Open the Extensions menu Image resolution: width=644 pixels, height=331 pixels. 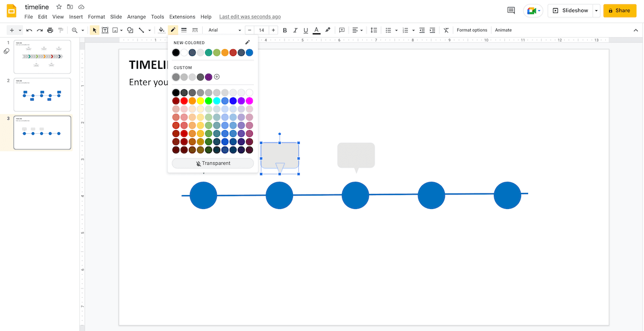coord(182,17)
